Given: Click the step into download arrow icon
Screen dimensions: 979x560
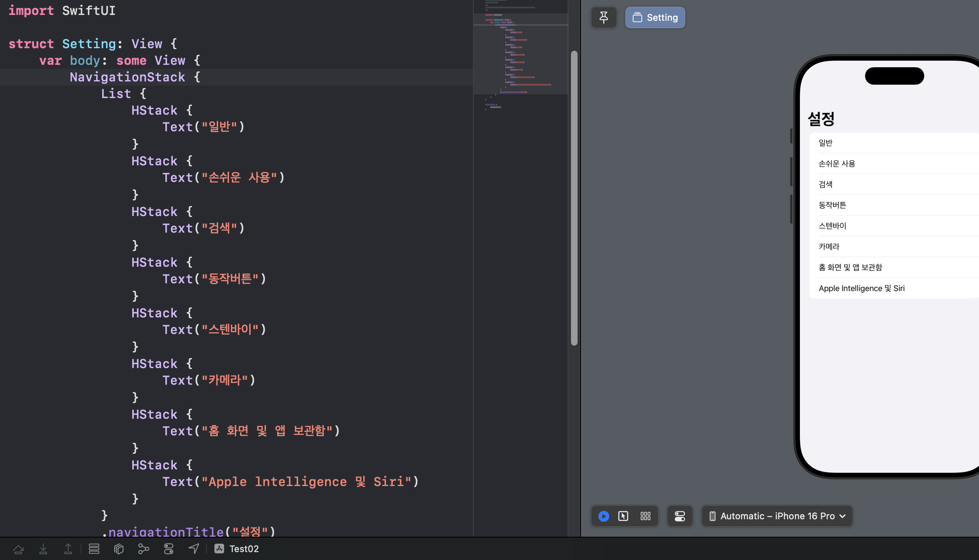Looking at the screenshot, I should (x=43, y=549).
